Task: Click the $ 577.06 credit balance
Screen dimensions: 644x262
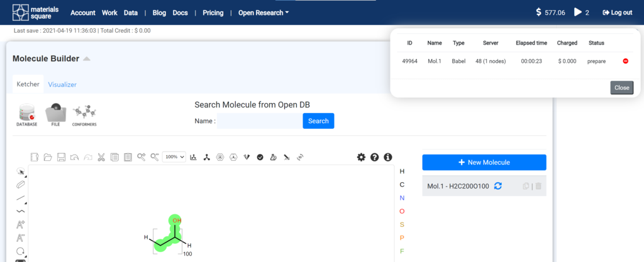Action: tap(550, 13)
